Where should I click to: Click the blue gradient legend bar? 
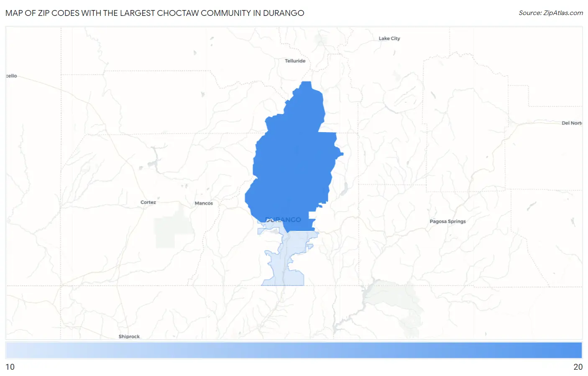tap(294, 350)
